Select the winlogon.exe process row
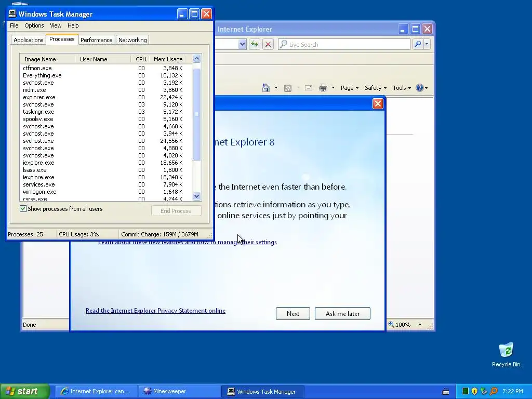Viewport: 532px width, 399px height. tap(103, 192)
